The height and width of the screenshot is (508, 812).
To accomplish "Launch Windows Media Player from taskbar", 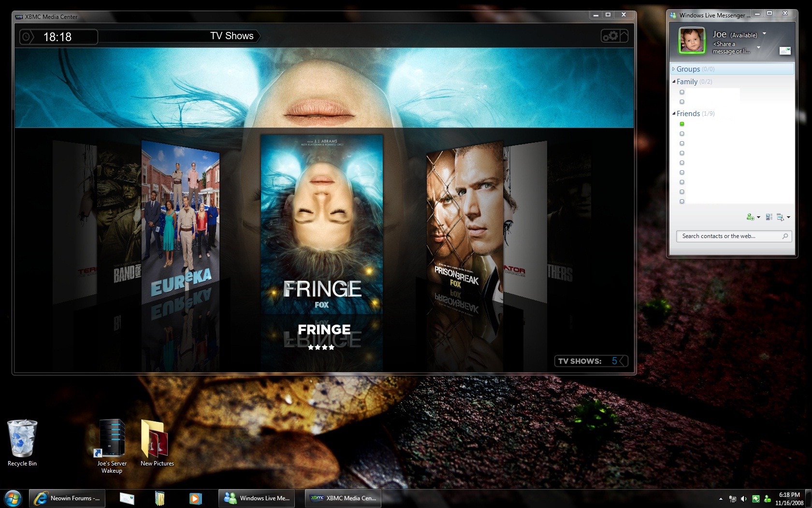I will tap(195, 498).
